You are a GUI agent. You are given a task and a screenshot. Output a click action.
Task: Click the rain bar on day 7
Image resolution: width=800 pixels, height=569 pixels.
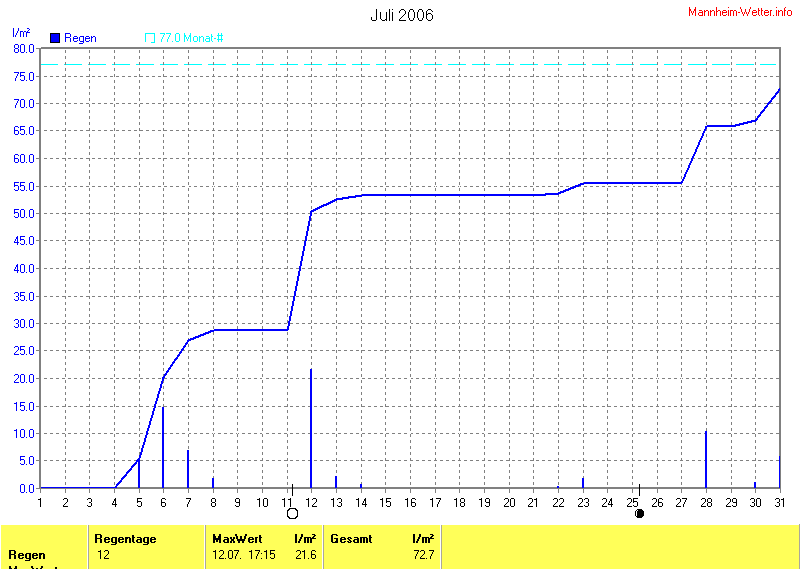tap(188, 469)
